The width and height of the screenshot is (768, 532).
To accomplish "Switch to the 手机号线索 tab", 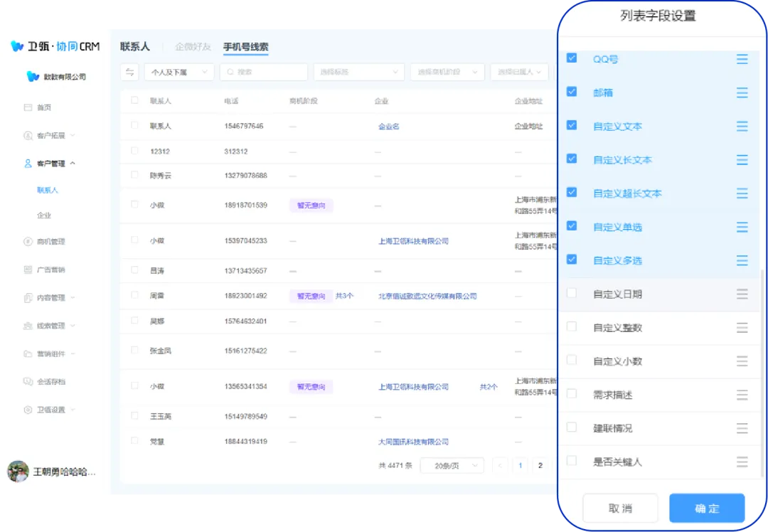I will coord(245,47).
